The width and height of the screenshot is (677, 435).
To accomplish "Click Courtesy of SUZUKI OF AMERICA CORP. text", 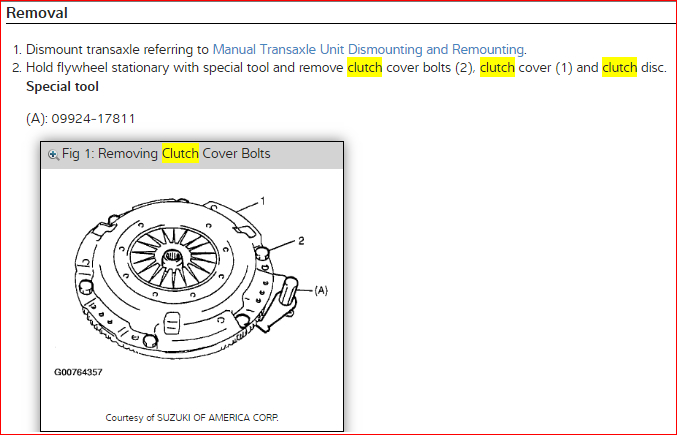I will pos(192,418).
